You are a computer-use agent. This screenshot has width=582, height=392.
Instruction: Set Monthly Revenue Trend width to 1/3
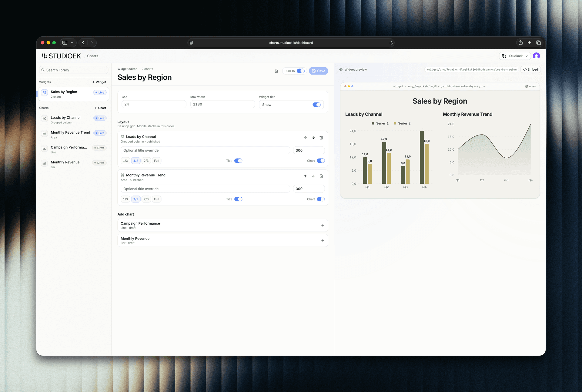125,199
